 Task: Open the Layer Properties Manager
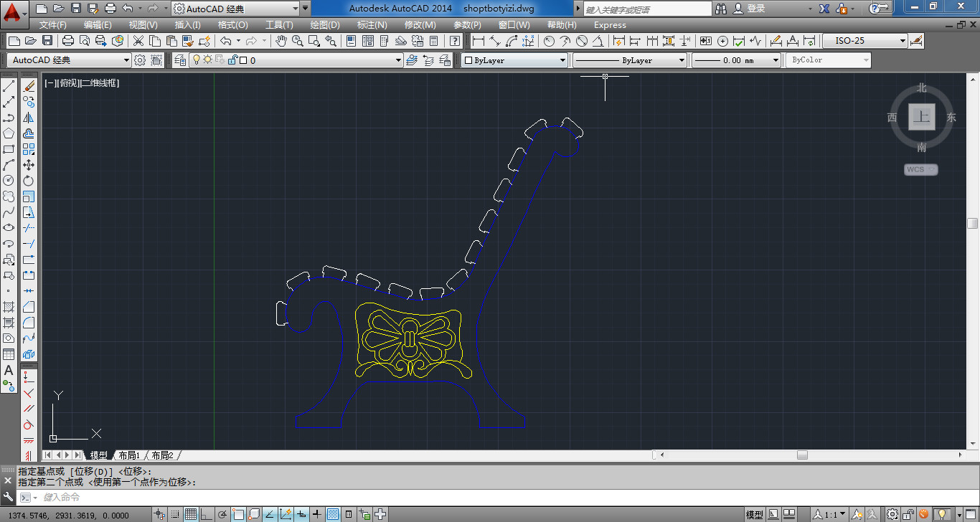179,60
